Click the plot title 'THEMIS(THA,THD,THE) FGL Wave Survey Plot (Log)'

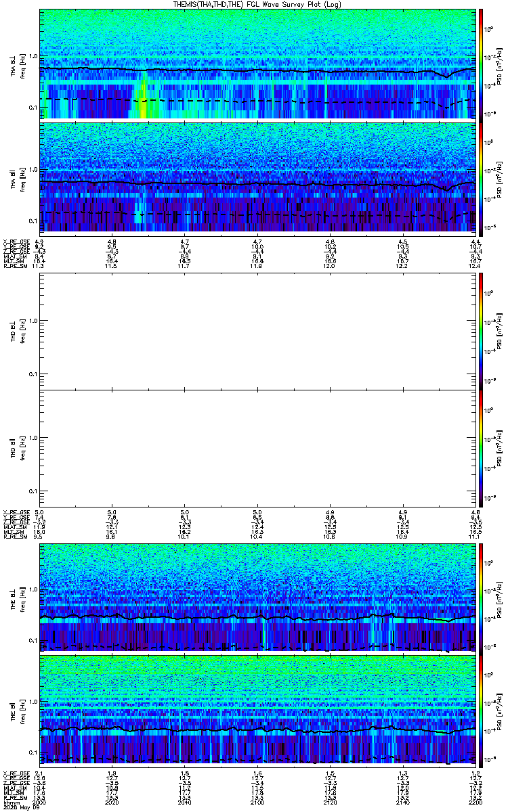(258, 4)
